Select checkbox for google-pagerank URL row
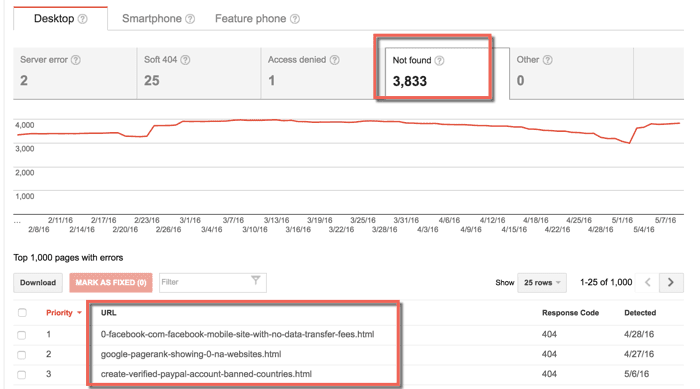 point(21,355)
